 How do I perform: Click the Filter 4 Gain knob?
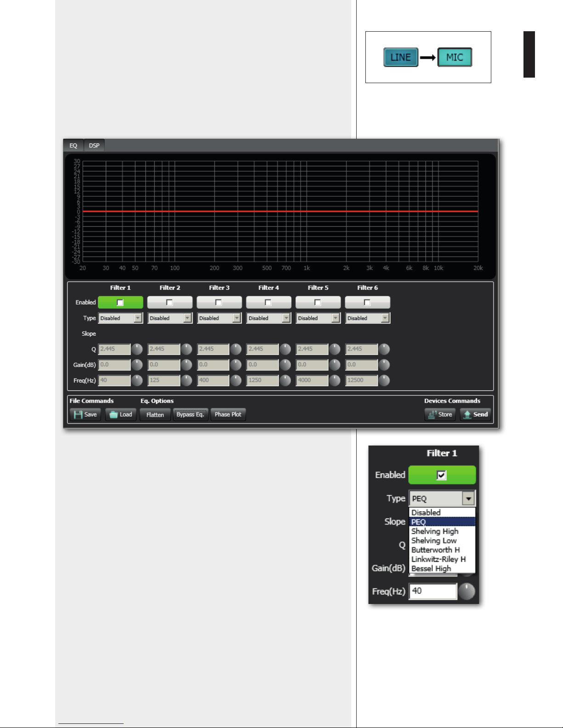tap(285, 365)
